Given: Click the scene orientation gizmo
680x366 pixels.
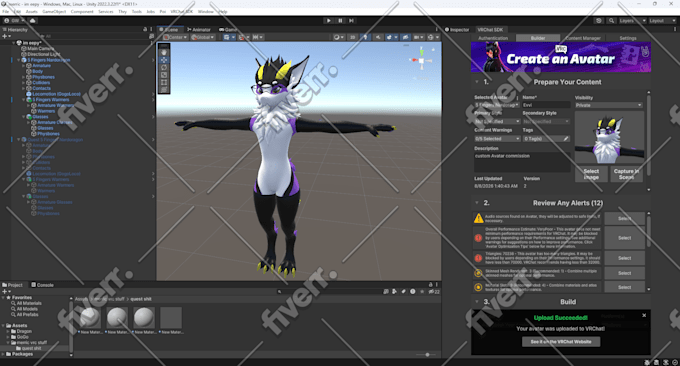Looking at the screenshot, I should pyautogui.click(x=421, y=61).
